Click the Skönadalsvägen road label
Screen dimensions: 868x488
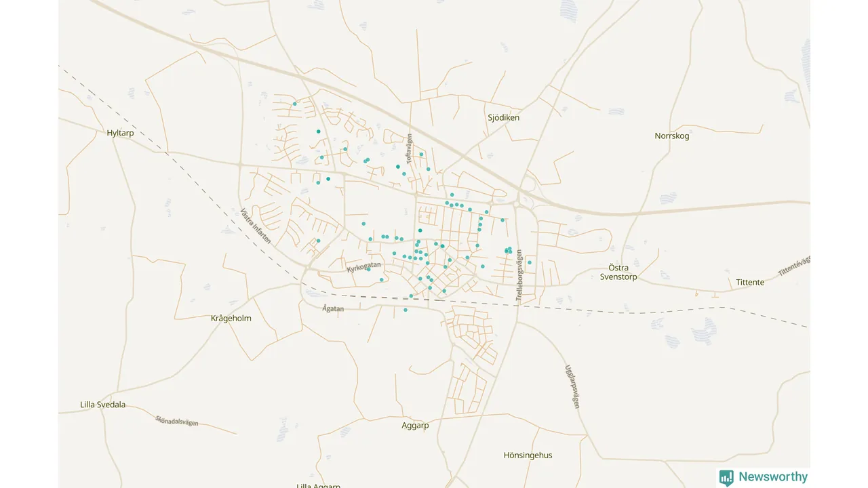[x=176, y=421]
